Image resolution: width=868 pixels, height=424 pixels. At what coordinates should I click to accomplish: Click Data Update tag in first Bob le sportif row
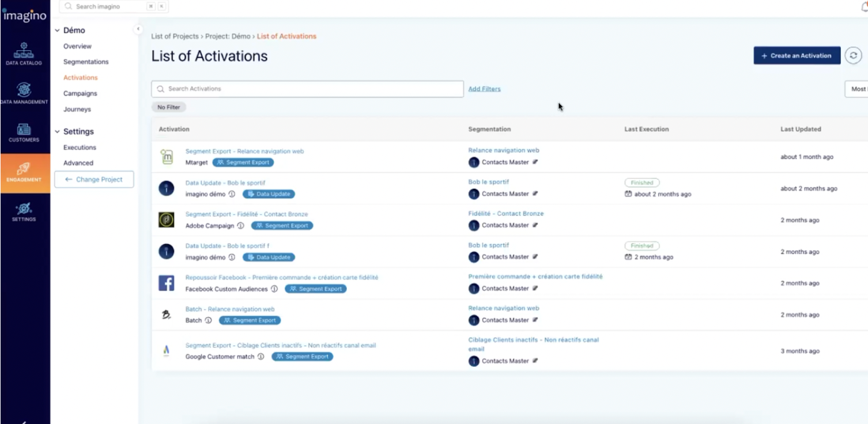click(x=269, y=194)
